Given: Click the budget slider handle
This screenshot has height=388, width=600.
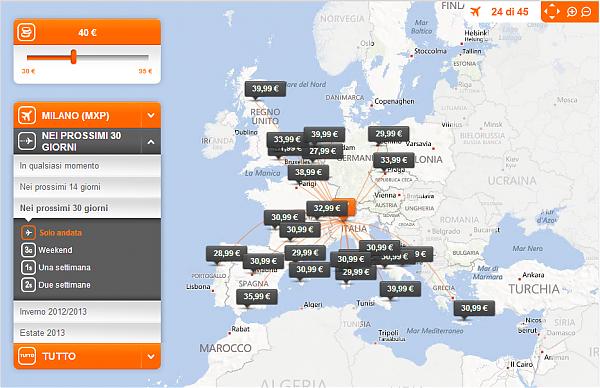Looking at the screenshot, I should tap(73, 57).
